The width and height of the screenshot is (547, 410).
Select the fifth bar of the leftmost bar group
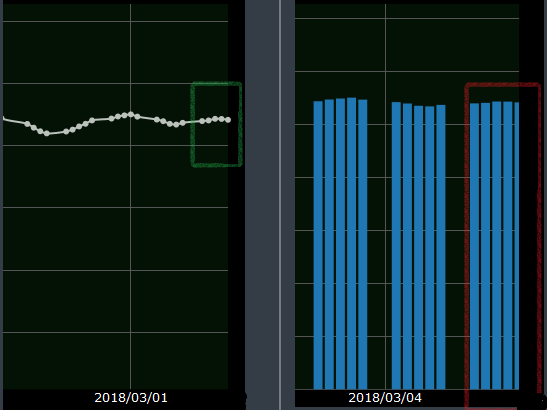tap(363, 244)
